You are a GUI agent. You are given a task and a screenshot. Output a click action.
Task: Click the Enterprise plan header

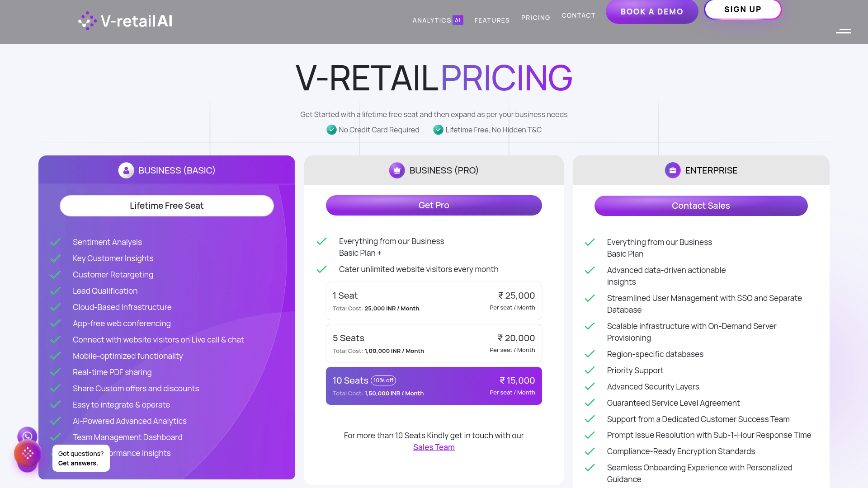click(701, 170)
